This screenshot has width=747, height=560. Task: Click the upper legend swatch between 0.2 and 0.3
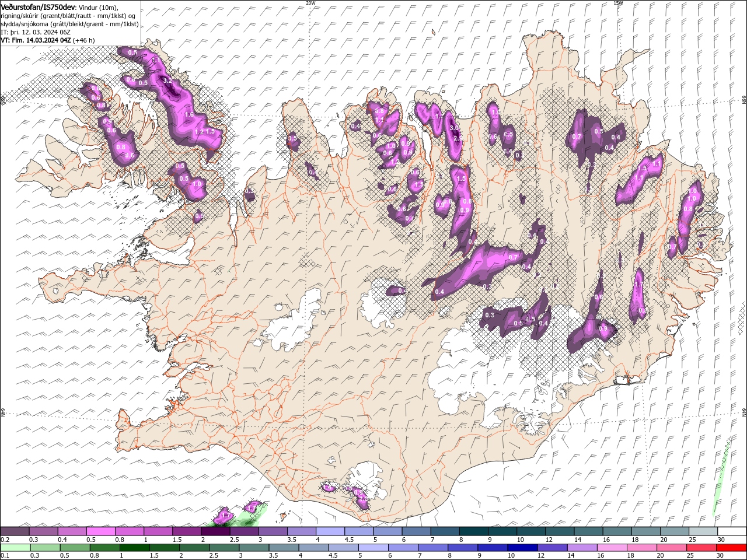click(15, 531)
